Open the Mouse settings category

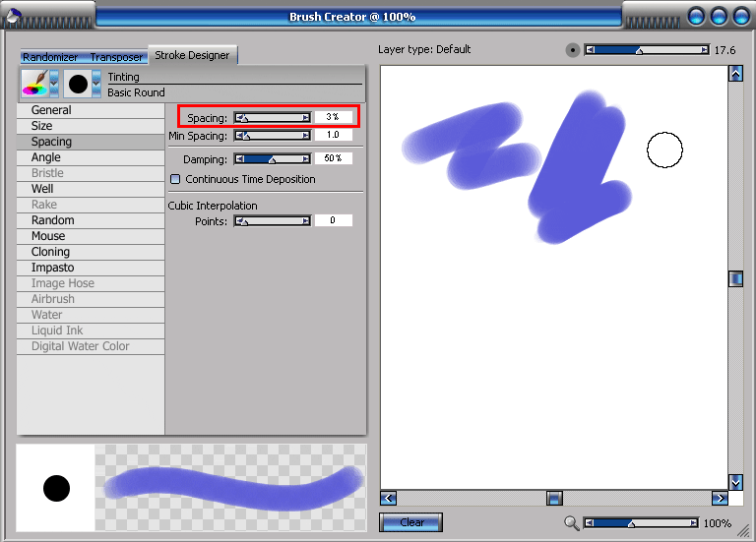[x=91, y=236]
